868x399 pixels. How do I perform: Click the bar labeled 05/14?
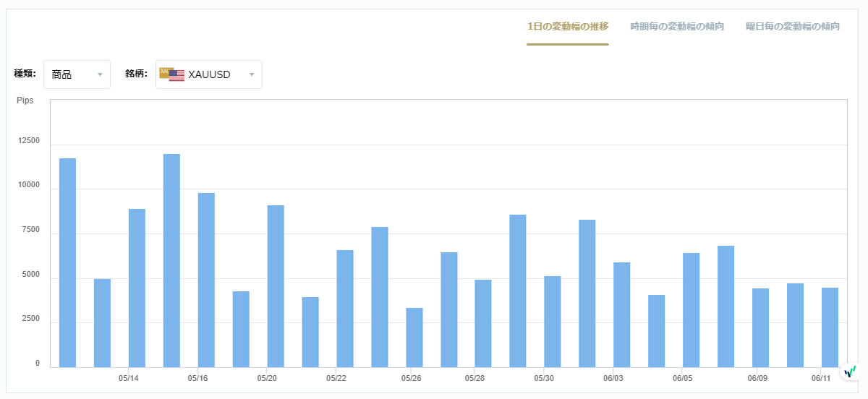[x=137, y=288]
